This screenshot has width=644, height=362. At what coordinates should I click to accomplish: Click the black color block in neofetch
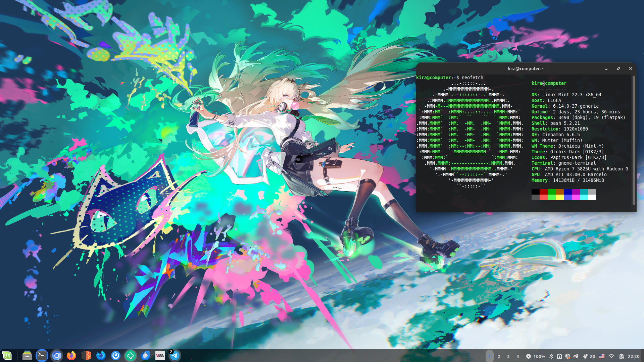pos(536,192)
